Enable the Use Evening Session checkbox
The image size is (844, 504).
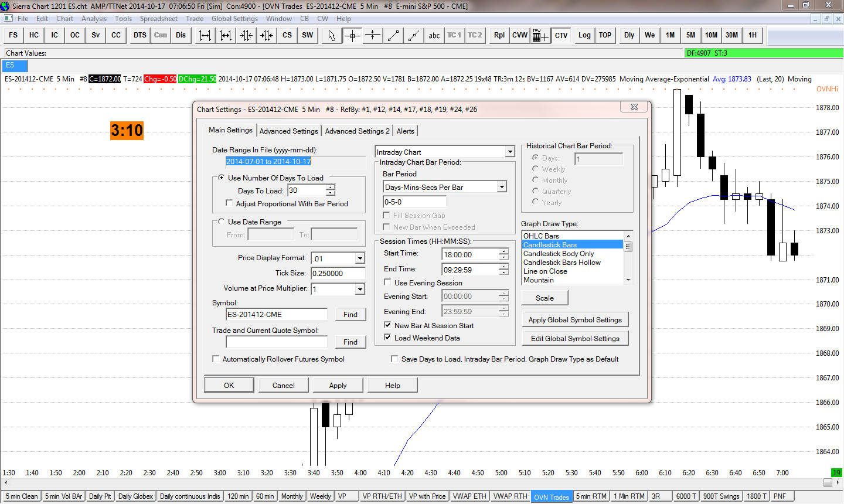click(x=387, y=282)
